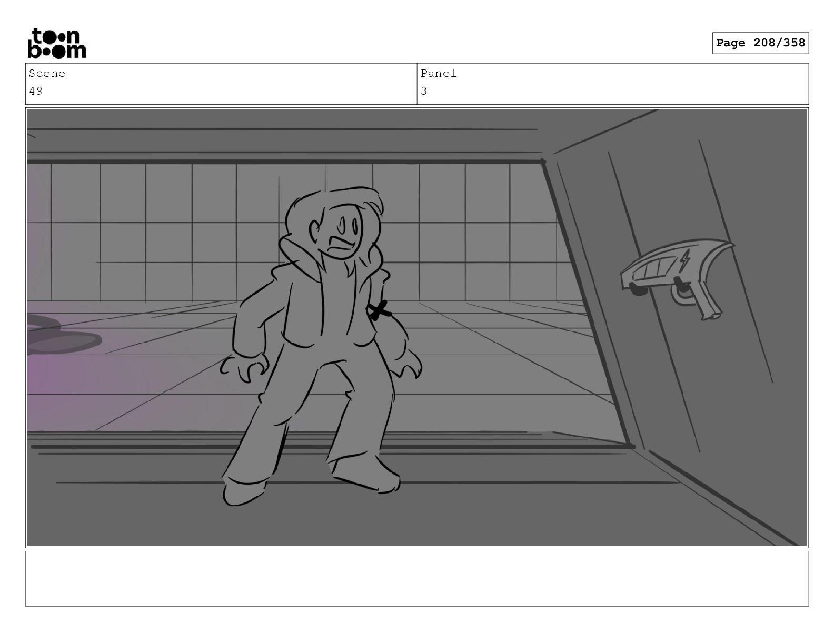834x644 pixels.
Task: Select the scene number 49
Action: pos(36,91)
